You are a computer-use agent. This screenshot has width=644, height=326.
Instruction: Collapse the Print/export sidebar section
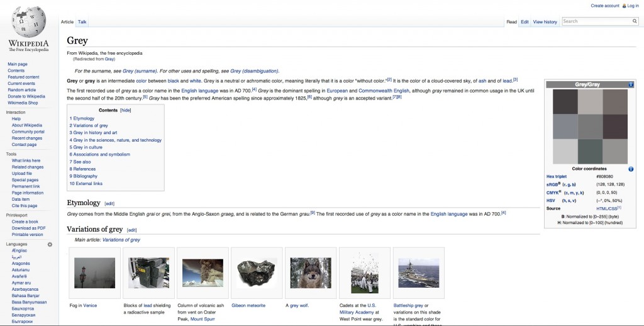[17, 215]
